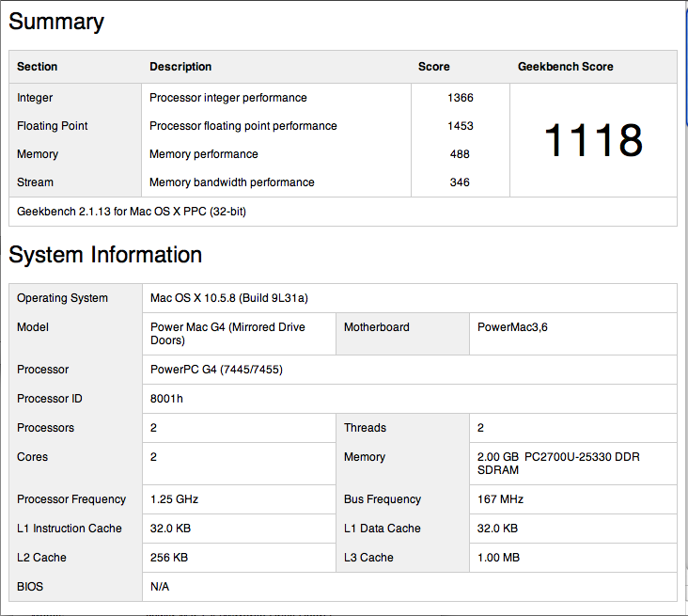Image resolution: width=688 pixels, height=616 pixels.
Task: Click the Operating System label
Action: (62, 298)
